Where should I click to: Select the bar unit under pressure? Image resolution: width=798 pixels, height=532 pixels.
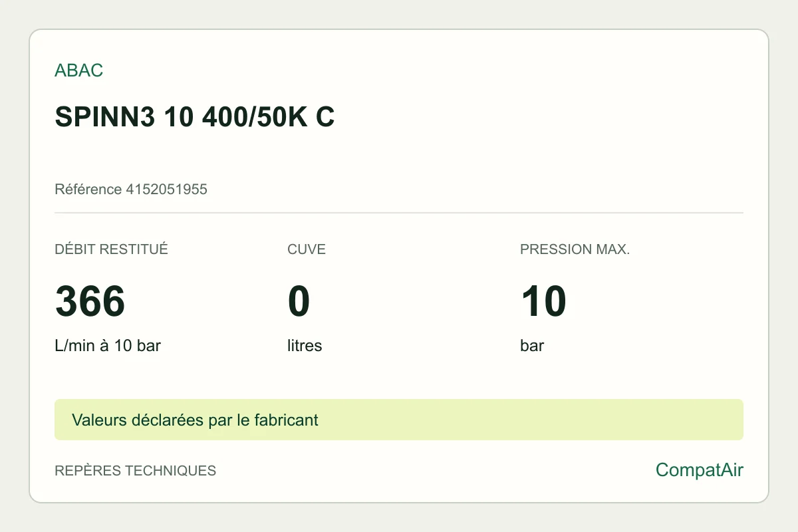[532, 346]
